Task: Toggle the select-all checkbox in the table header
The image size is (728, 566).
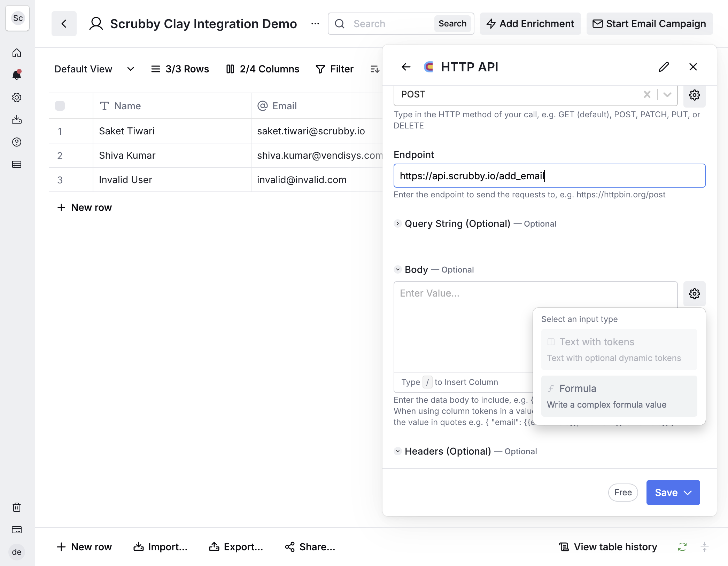Action: pyautogui.click(x=60, y=106)
